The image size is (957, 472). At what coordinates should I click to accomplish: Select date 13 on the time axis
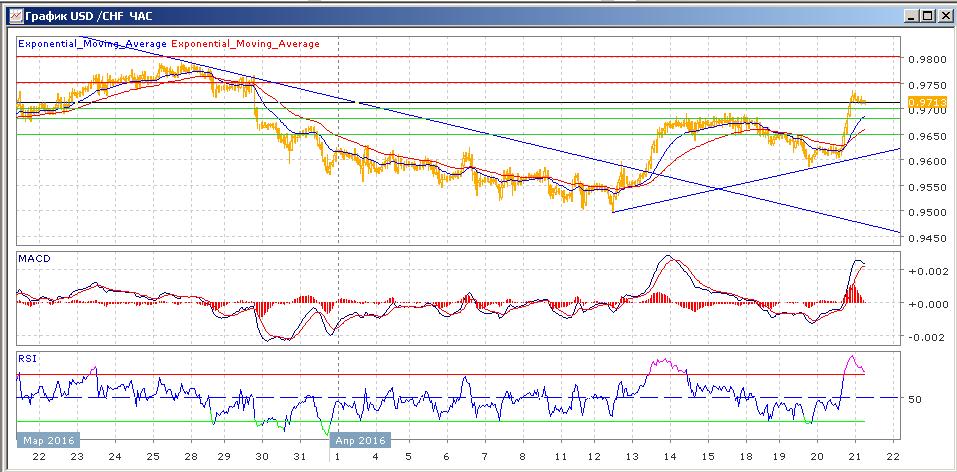(x=630, y=456)
